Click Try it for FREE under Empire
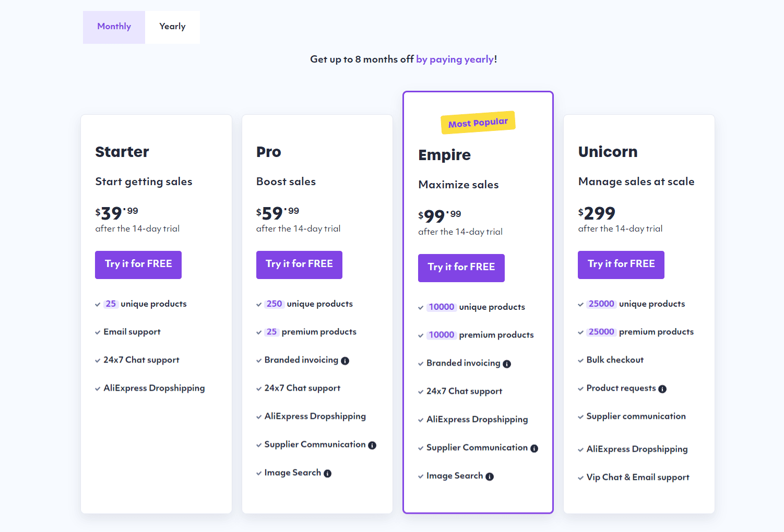The image size is (784, 532). click(461, 268)
